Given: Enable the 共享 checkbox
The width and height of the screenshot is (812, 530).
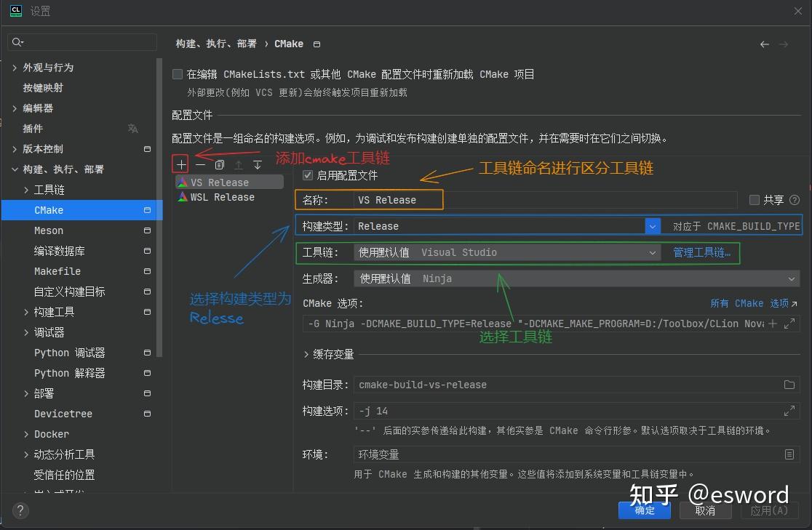Looking at the screenshot, I should 755,198.
